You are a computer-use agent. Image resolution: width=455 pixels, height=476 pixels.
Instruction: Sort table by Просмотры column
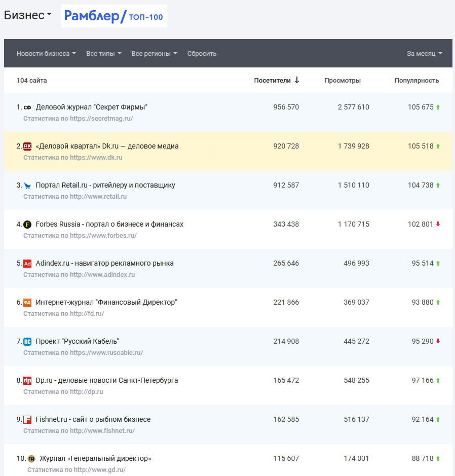coord(343,81)
